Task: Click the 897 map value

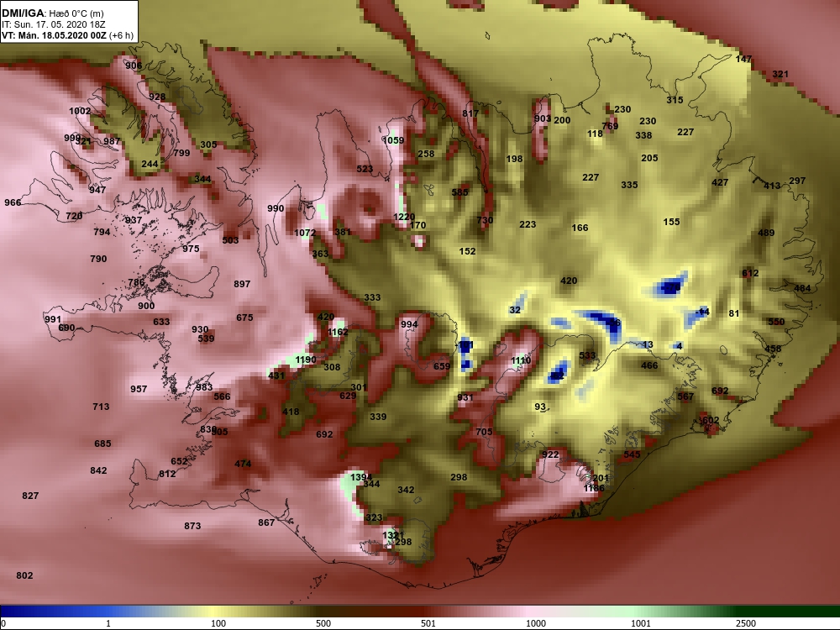Action: 242,284
